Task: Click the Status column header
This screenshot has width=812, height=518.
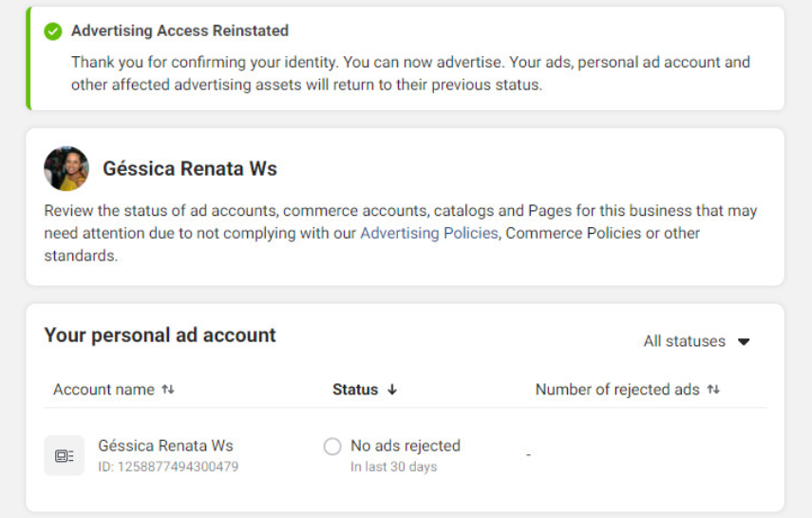Action: tap(355, 390)
